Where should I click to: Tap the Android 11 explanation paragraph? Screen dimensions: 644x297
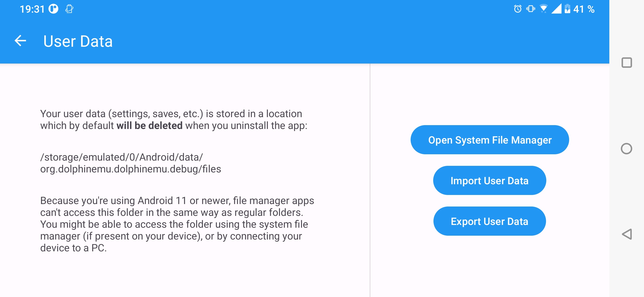click(x=177, y=224)
